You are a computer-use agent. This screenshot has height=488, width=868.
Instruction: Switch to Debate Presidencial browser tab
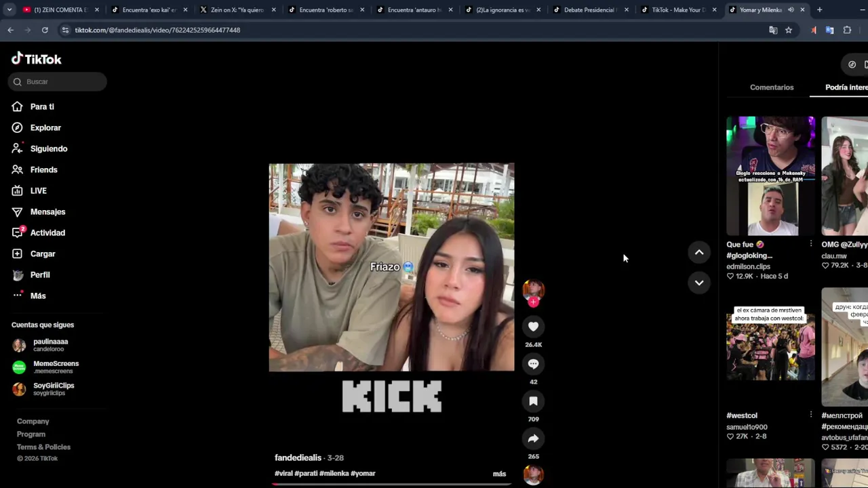tap(589, 9)
